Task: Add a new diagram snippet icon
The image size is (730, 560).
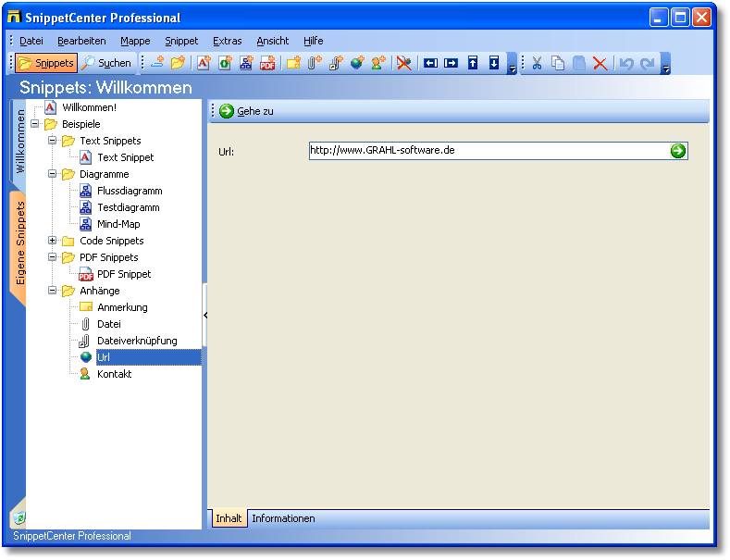Action: (x=246, y=62)
